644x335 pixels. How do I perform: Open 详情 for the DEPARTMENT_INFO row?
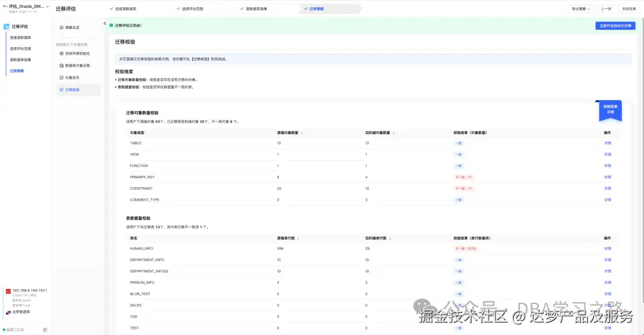pos(608,260)
